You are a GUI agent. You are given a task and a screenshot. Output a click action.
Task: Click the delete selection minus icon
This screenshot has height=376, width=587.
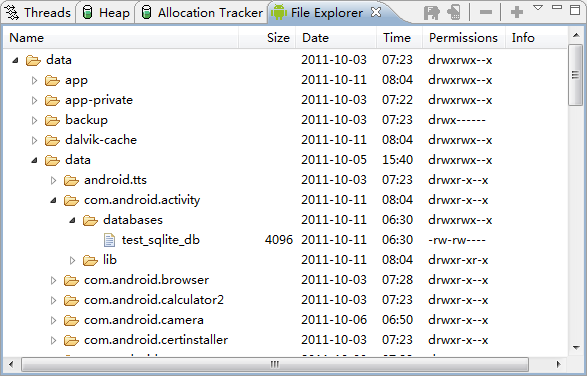(486, 12)
